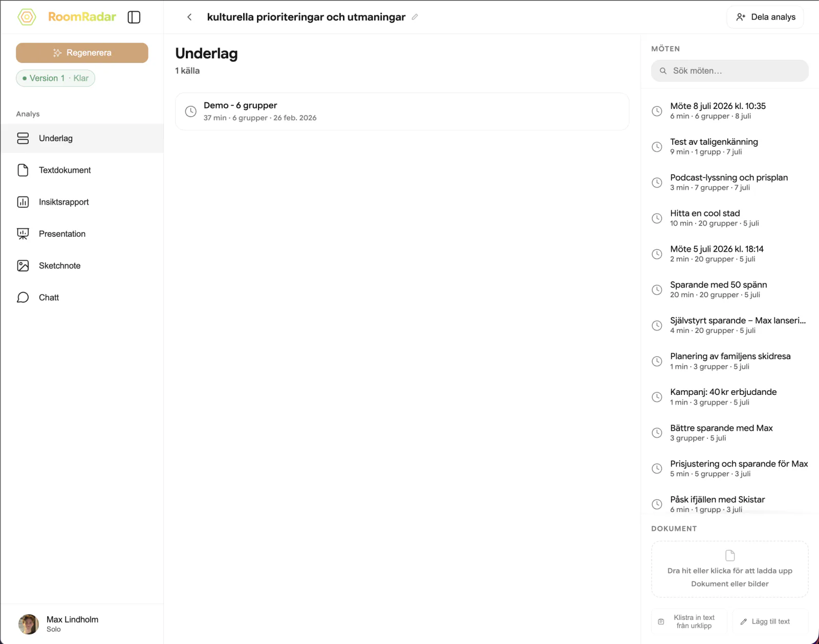Image resolution: width=819 pixels, height=644 pixels.
Task: Click the Presentation board icon
Action: coord(23,234)
